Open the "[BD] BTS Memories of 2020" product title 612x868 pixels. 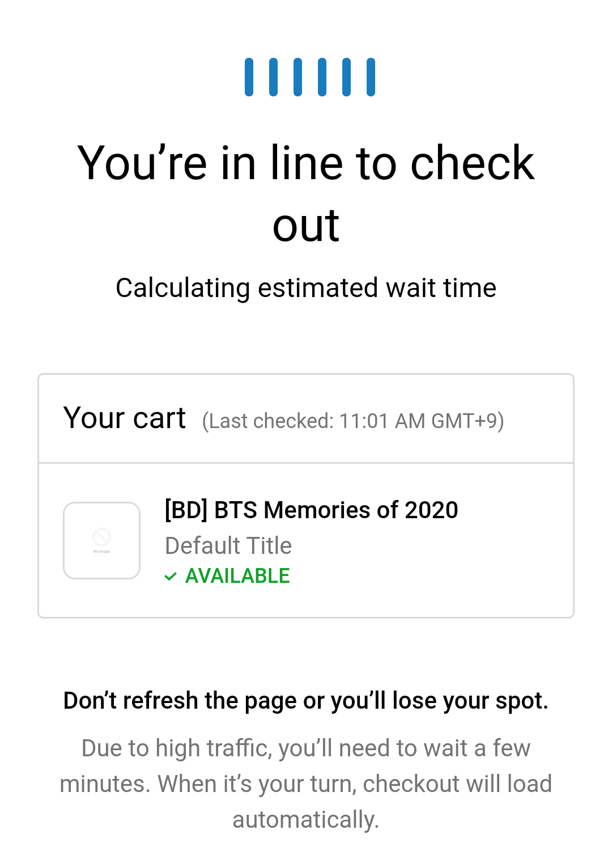[x=311, y=510]
